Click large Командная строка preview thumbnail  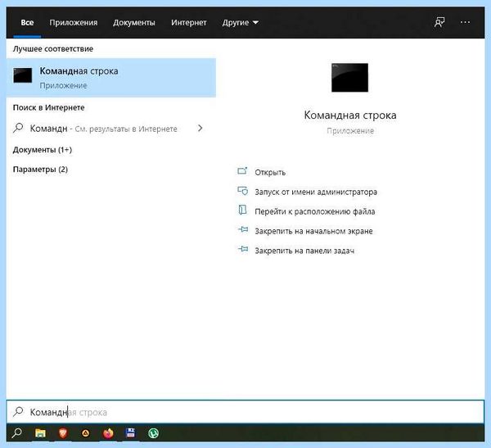(349, 78)
